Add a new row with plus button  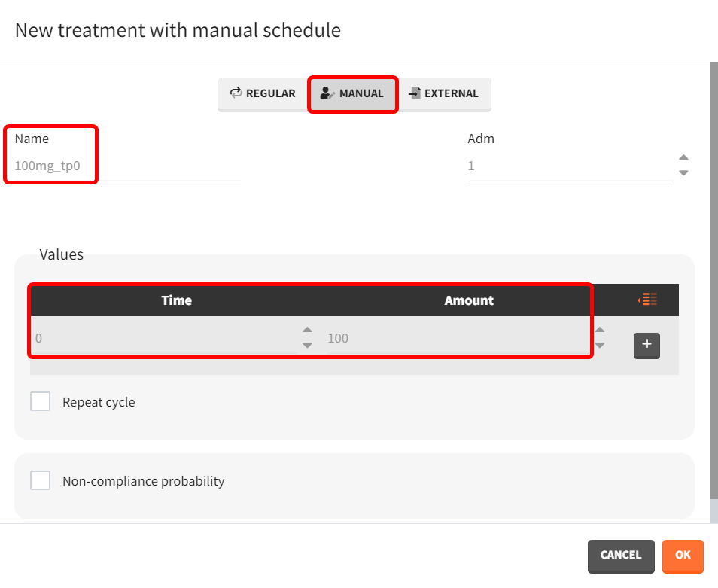pos(647,346)
